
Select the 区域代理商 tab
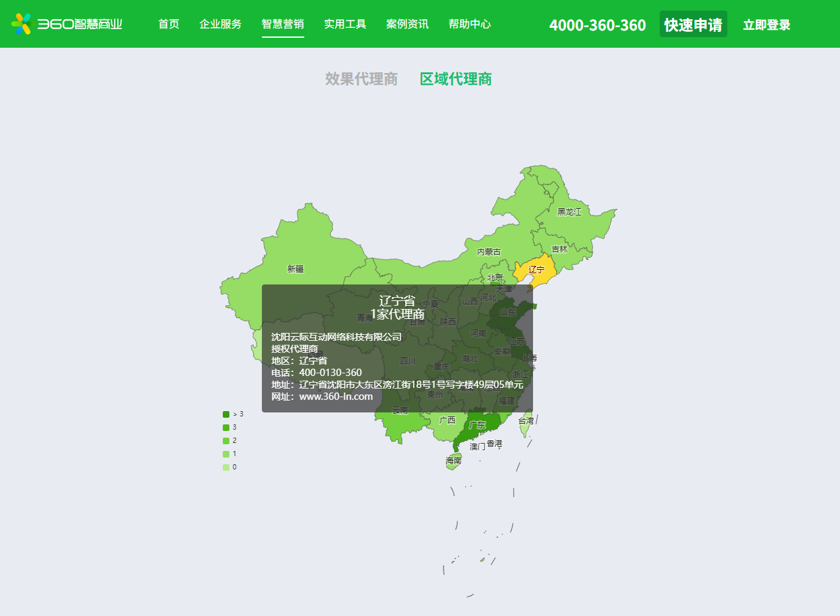coord(456,79)
